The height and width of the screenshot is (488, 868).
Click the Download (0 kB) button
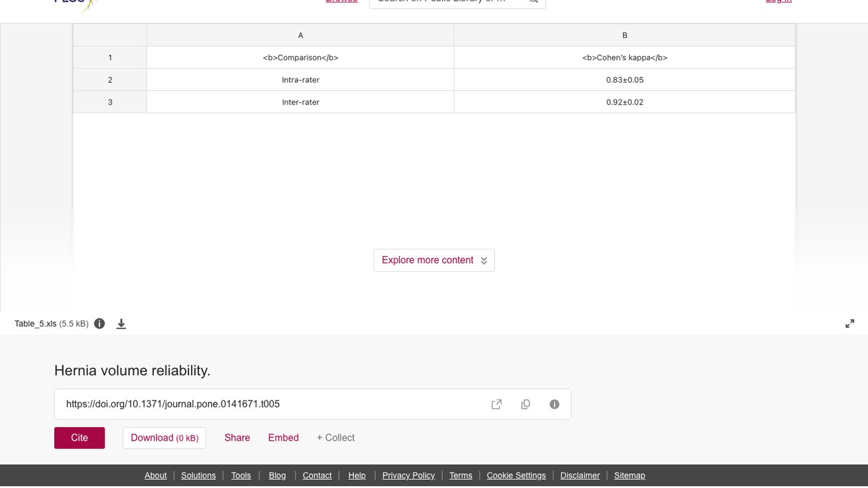pyautogui.click(x=164, y=438)
